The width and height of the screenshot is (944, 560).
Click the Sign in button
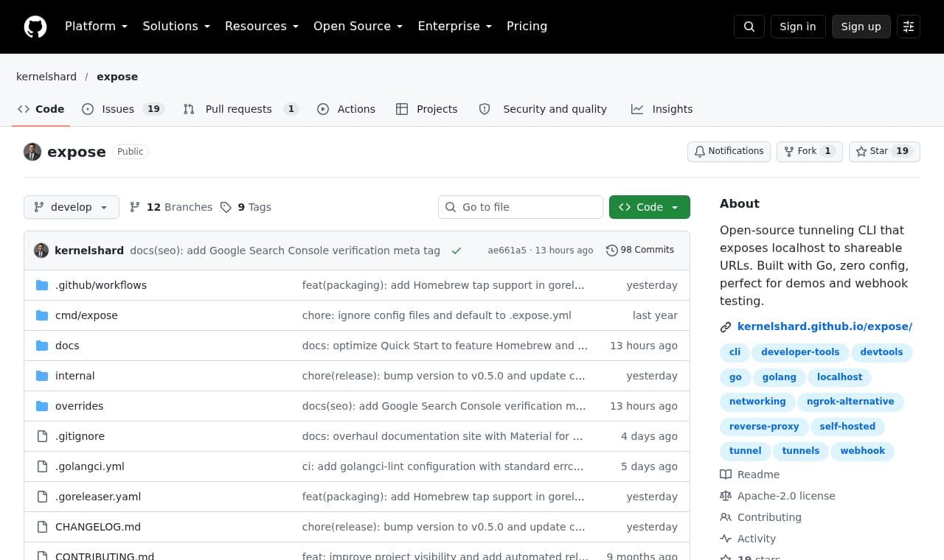pyautogui.click(x=798, y=27)
